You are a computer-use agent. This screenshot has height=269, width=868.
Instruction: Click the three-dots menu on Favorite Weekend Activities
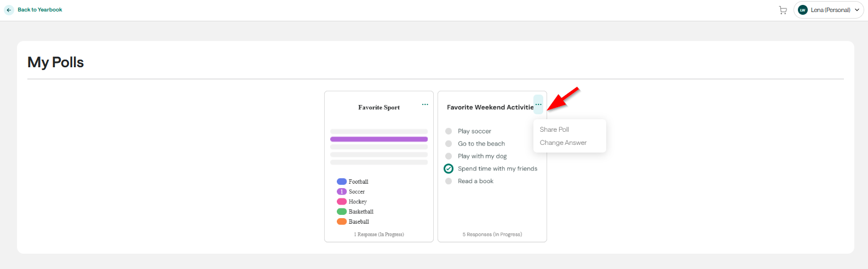click(x=538, y=104)
